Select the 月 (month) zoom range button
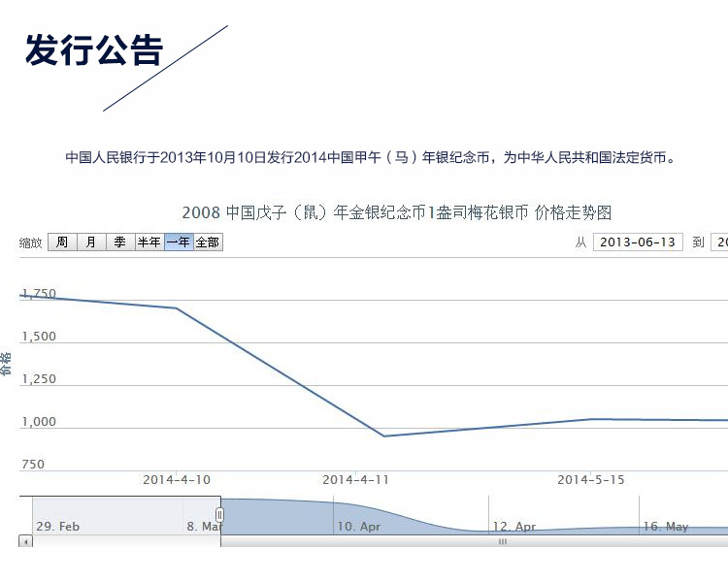This screenshot has width=728, height=581. 90,242
